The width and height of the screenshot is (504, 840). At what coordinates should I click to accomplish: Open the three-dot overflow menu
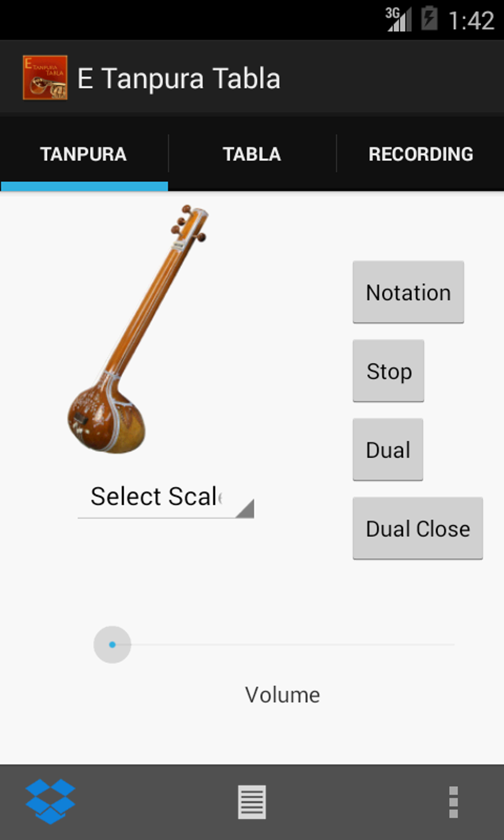click(x=453, y=802)
